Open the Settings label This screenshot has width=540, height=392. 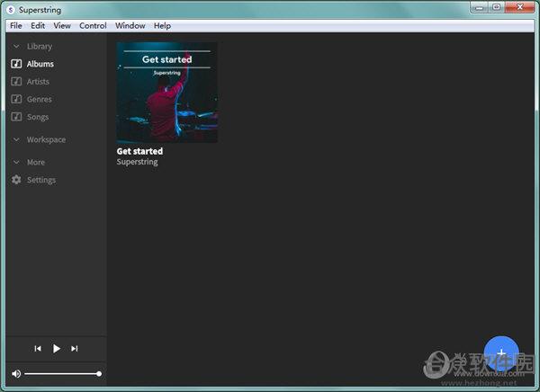pos(41,180)
